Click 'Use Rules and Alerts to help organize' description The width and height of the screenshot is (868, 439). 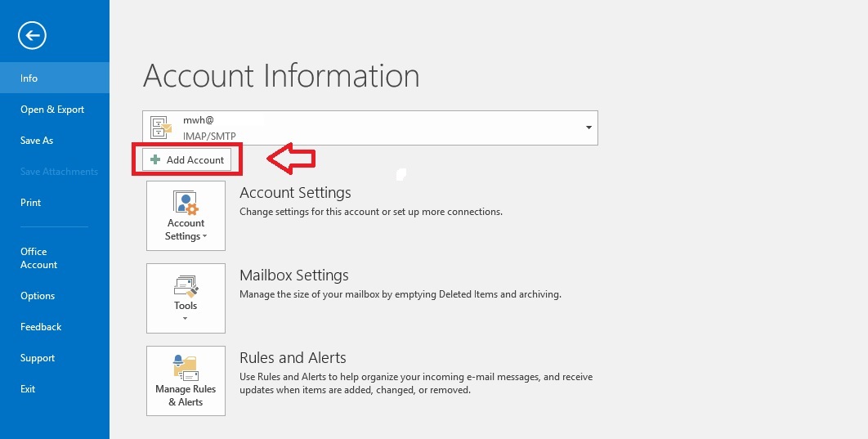416,383
